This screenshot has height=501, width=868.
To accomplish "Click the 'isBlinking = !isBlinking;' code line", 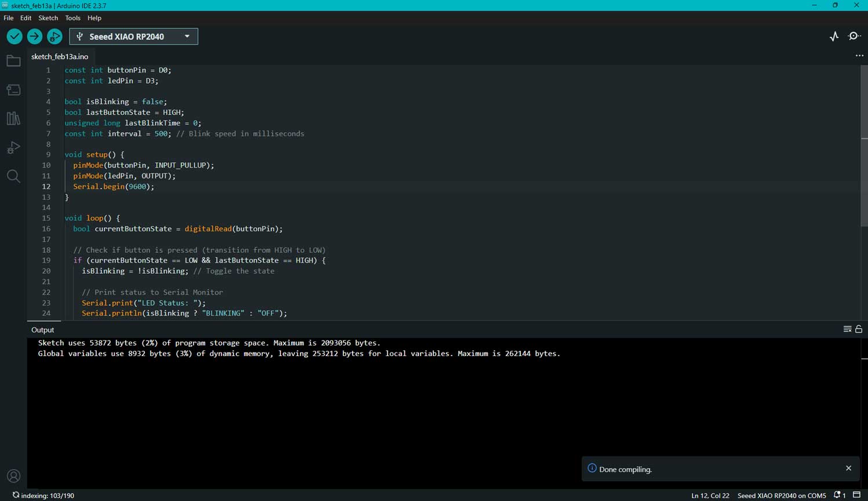I will point(135,271).
